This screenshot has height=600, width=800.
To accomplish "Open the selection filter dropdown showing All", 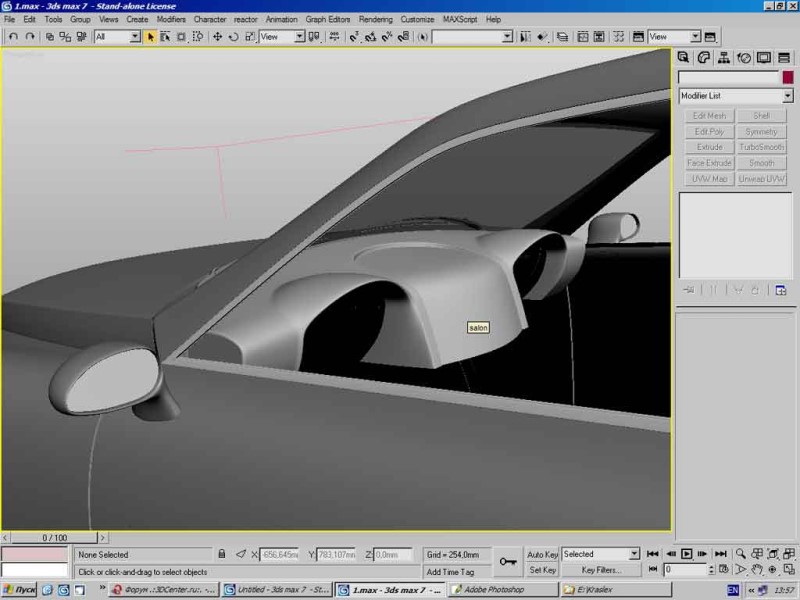I will (x=117, y=37).
